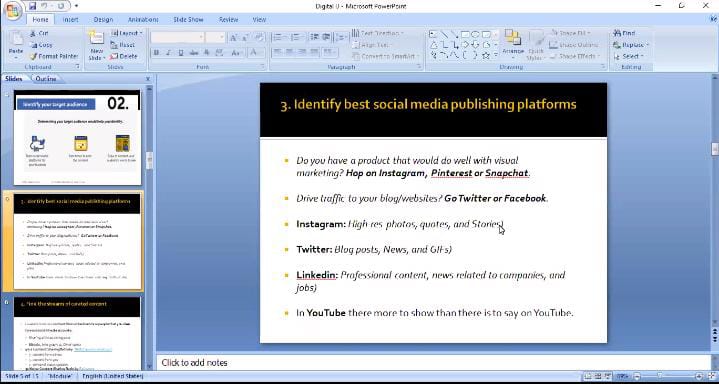Image resolution: width=719 pixels, height=384 pixels.
Task: Click to add notes field
Action: [x=432, y=362]
